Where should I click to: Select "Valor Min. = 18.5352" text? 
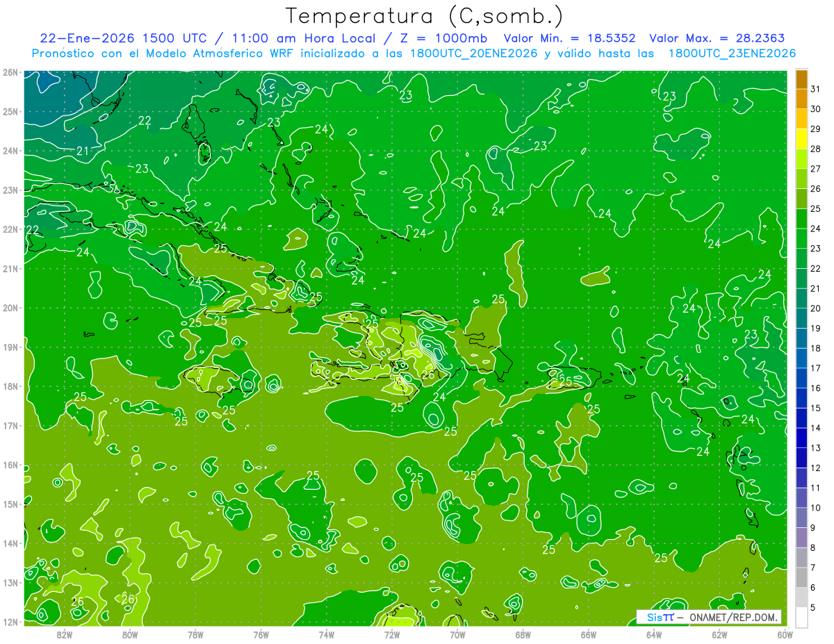pyautogui.click(x=569, y=38)
